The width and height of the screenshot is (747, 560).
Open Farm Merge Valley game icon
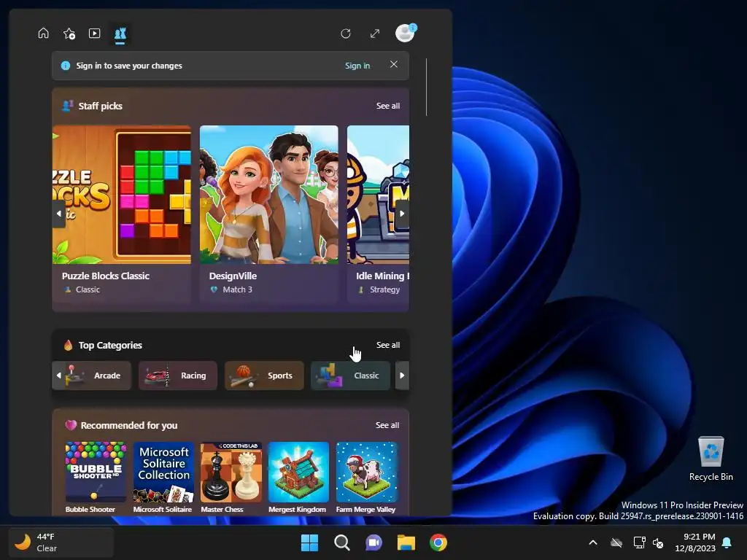coord(366,472)
